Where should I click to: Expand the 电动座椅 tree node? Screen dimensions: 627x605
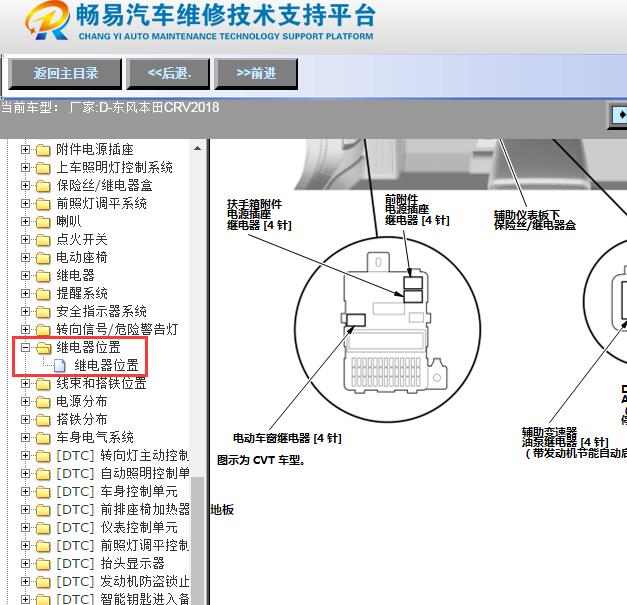[x=25, y=257]
